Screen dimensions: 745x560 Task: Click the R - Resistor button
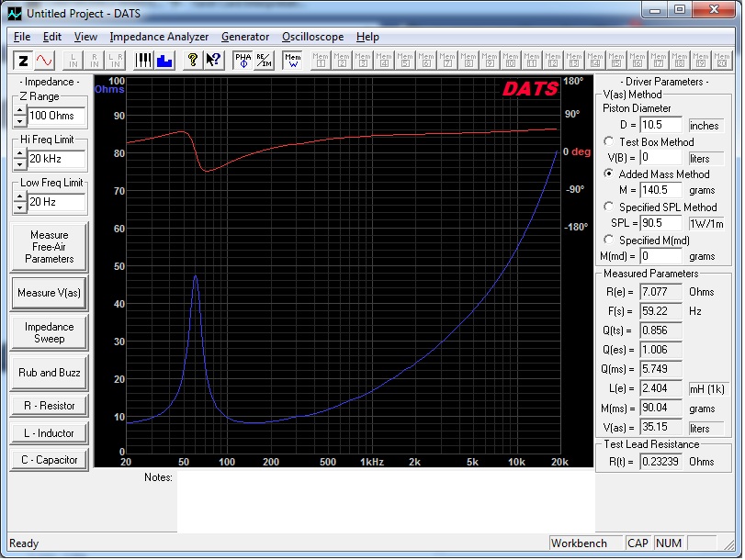point(49,406)
